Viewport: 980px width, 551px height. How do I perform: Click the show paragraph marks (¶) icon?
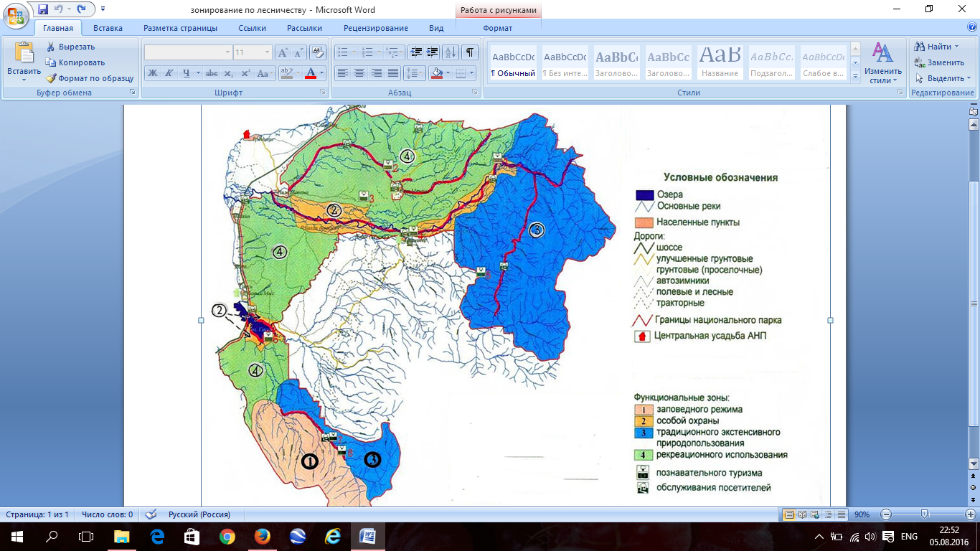click(469, 52)
